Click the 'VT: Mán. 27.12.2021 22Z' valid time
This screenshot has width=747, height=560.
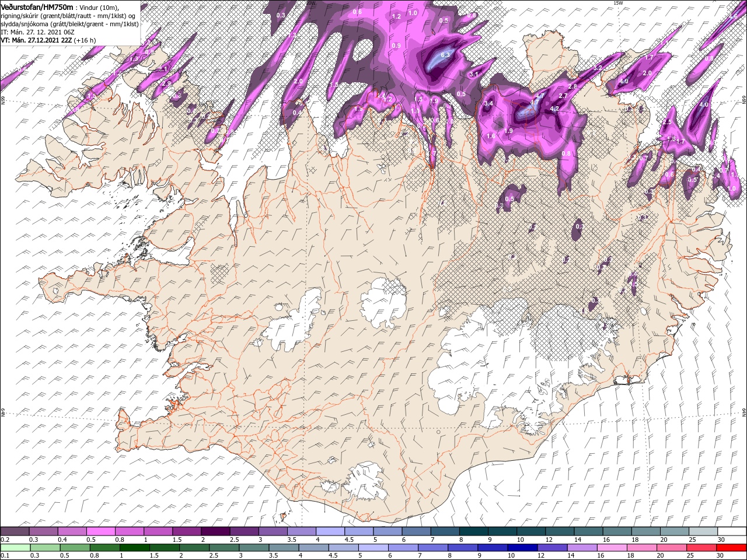37,40
